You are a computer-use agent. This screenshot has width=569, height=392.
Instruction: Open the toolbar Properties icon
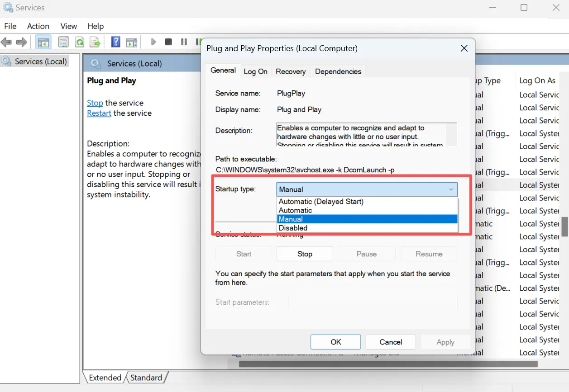coord(63,43)
